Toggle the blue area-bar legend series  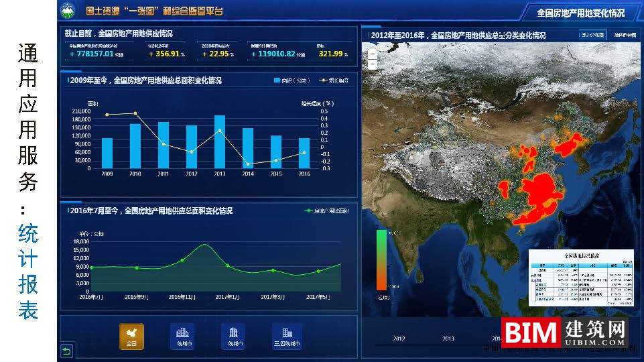(x=292, y=80)
